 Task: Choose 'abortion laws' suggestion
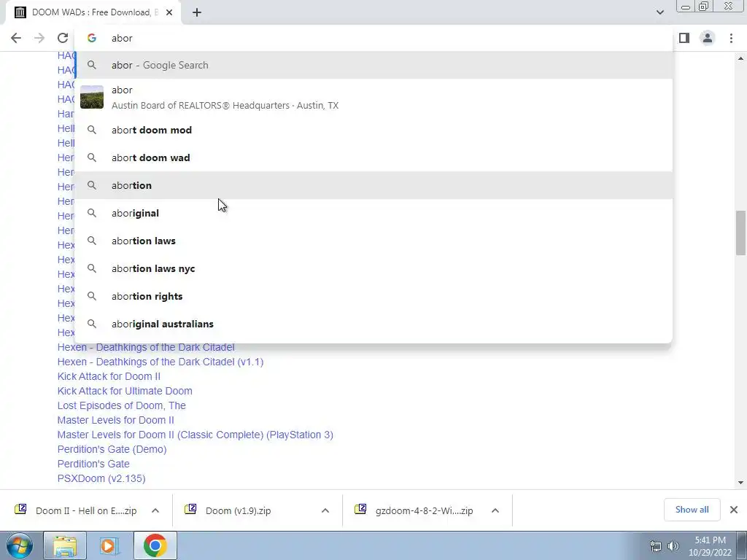pyautogui.click(x=373, y=241)
